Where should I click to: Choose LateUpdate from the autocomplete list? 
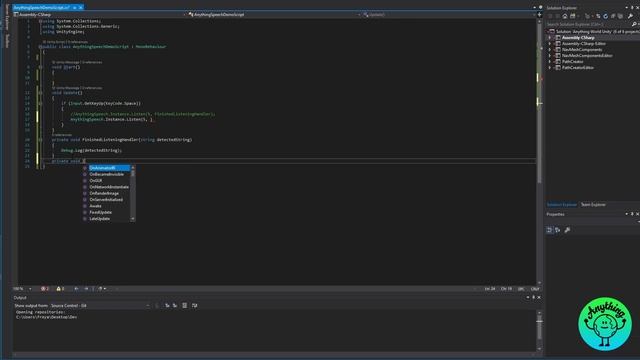(x=107, y=219)
